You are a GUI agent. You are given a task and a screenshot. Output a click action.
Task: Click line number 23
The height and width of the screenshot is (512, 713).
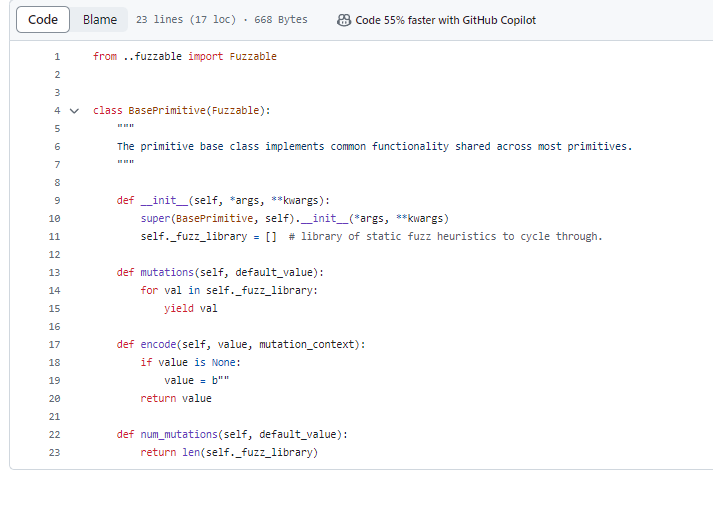(x=54, y=452)
